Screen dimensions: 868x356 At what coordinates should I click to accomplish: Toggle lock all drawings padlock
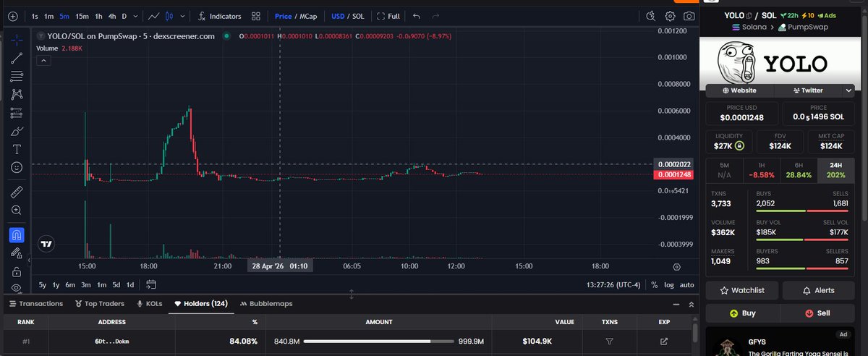click(16, 271)
